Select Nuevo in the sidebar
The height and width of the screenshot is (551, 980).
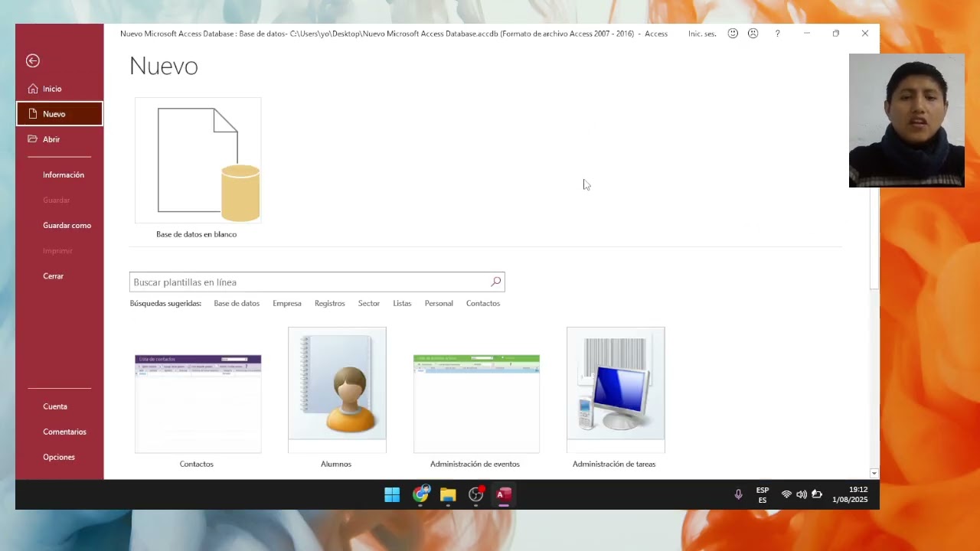[x=60, y=114]
